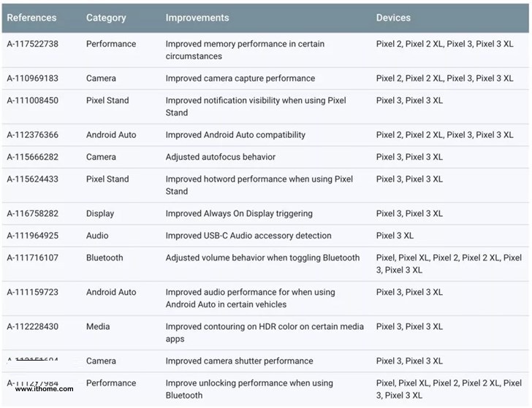Select the 'Adjusted autofocus behavior' cell
The image size is (532, 408).
221,157
